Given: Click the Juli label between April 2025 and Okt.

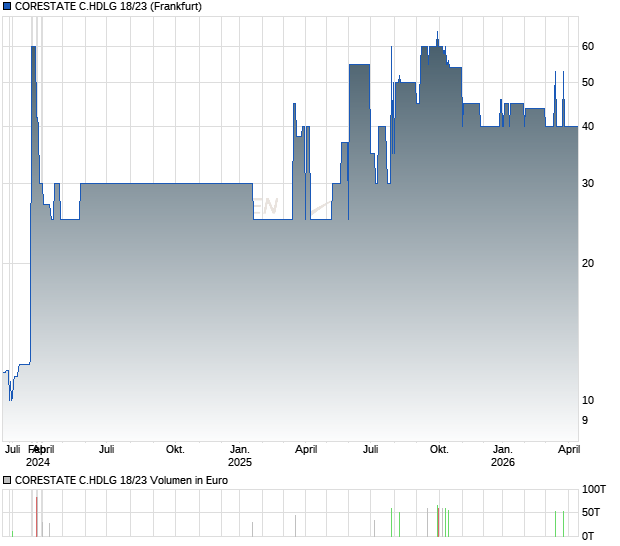Looking at the screenshot, I should click(370, 450).
